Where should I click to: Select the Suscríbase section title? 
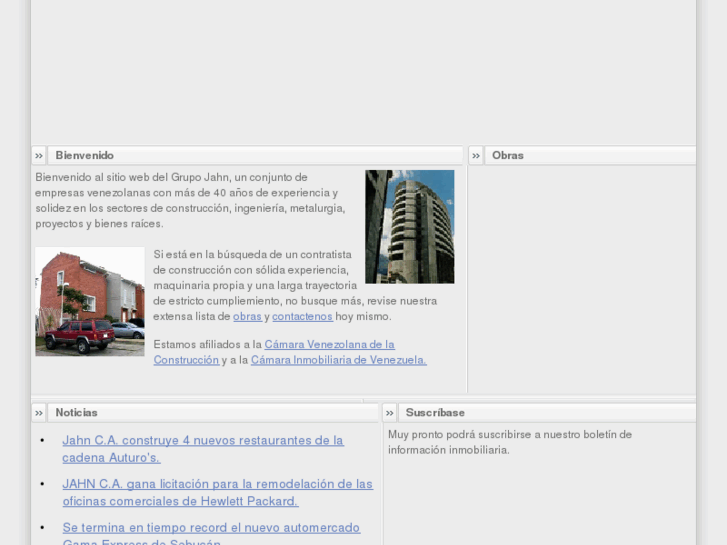tap(435, 413)
